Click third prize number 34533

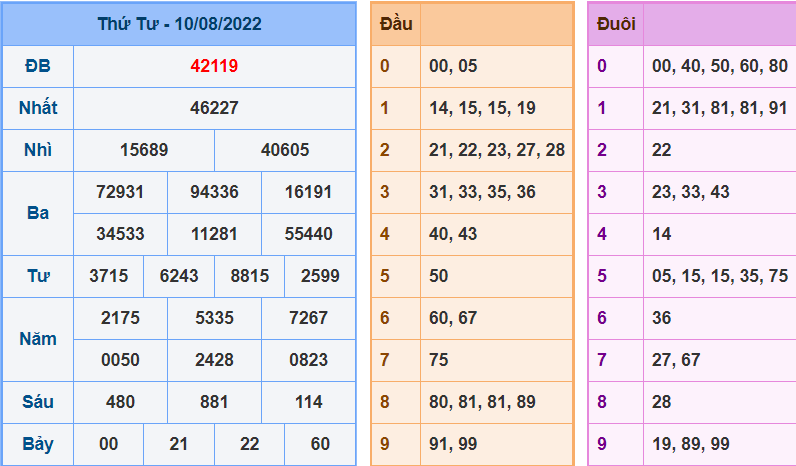click(x=120, y=234)
